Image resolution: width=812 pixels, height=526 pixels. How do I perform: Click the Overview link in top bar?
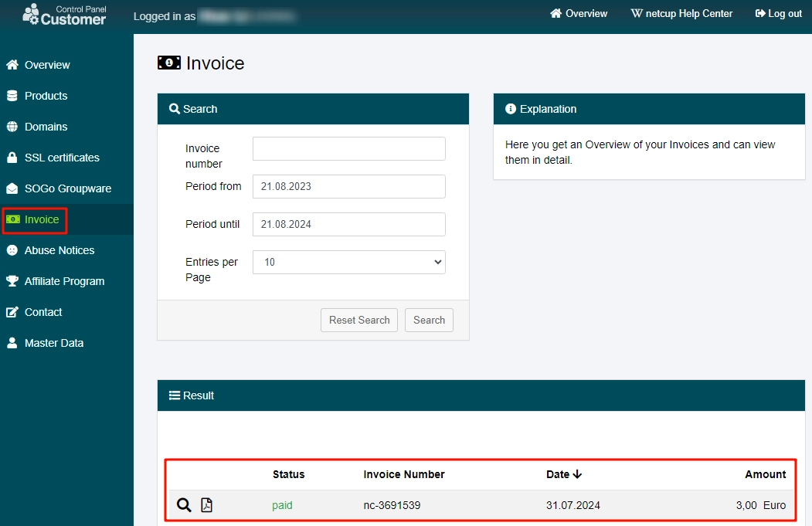click(x=579, y=14)
